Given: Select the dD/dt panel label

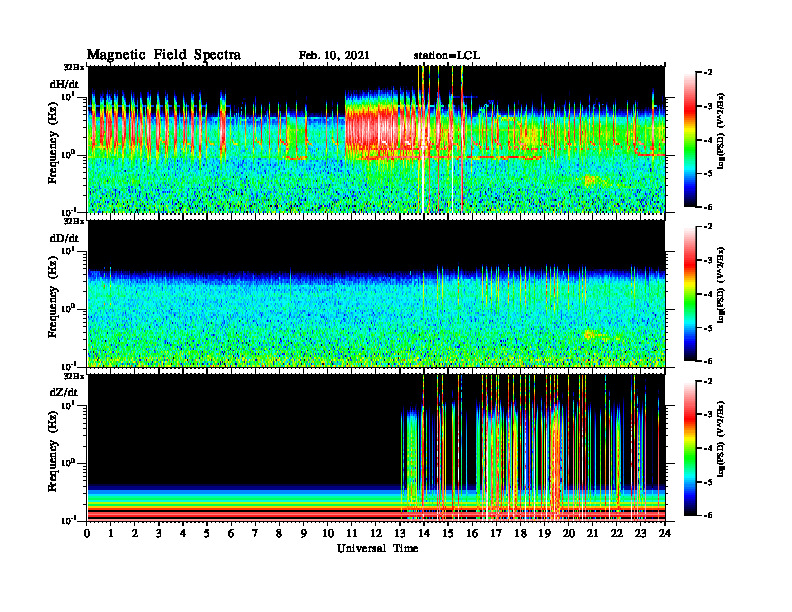Looking at the screenshot, I should pos(64,238).
